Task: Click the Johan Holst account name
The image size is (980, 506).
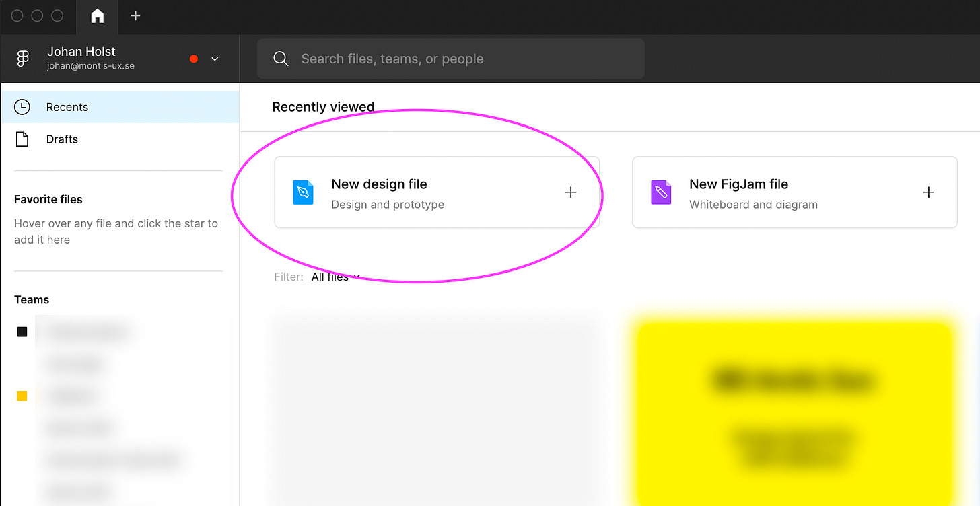Action: [81, 51]
